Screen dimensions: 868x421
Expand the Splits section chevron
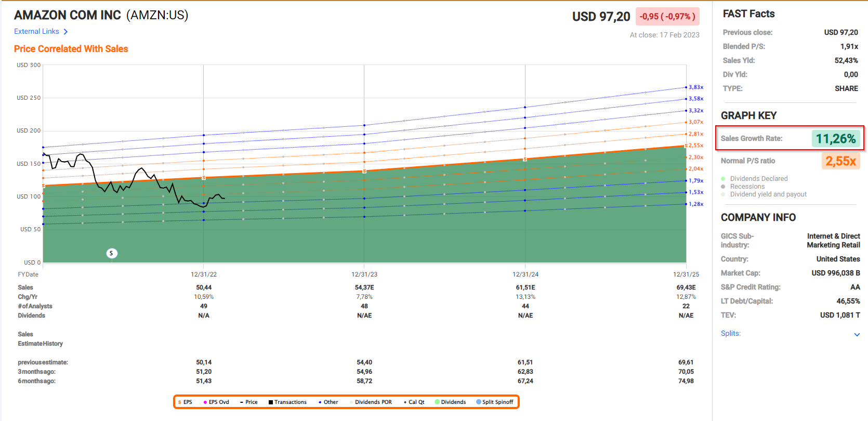(x=857, y=334)
